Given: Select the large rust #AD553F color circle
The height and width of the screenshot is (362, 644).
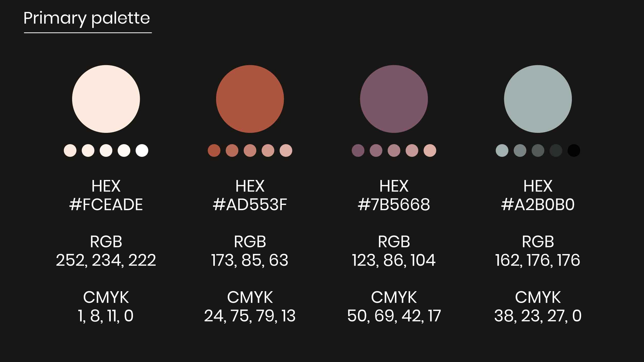Looking at the screenshot, I should [250, 99].
